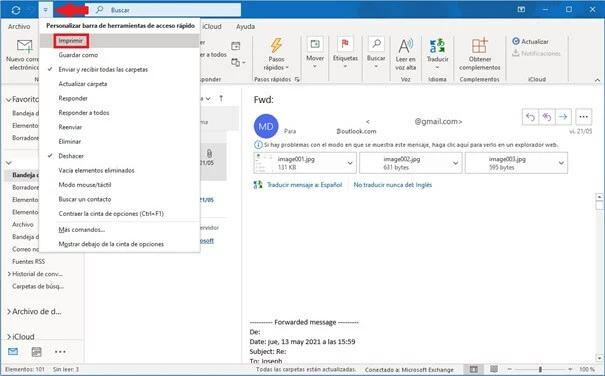Click the reading pane scrollbar up arrow

pyautogui.click(x=599, y=197)
